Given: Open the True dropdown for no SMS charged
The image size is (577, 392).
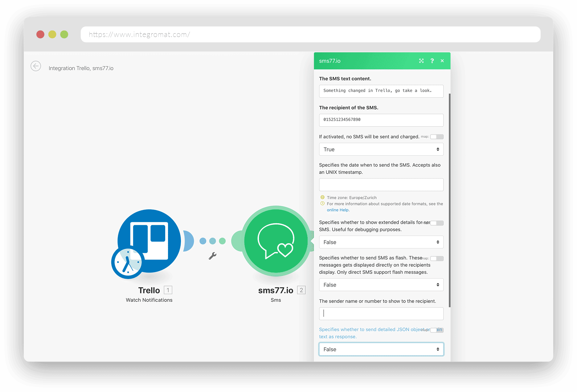Looking at the screenshot, I should pos(381,149).
